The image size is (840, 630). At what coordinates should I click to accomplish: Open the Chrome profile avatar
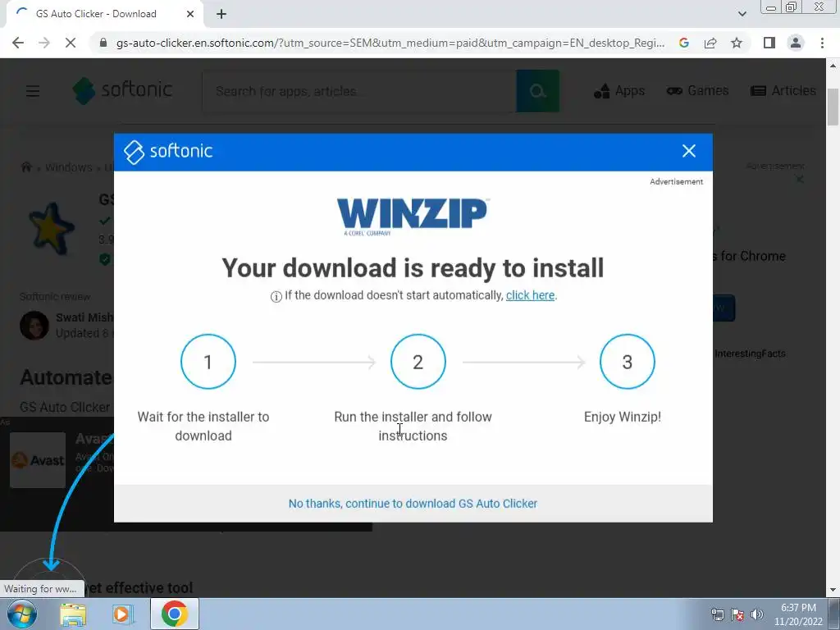(x=796, y=43)
